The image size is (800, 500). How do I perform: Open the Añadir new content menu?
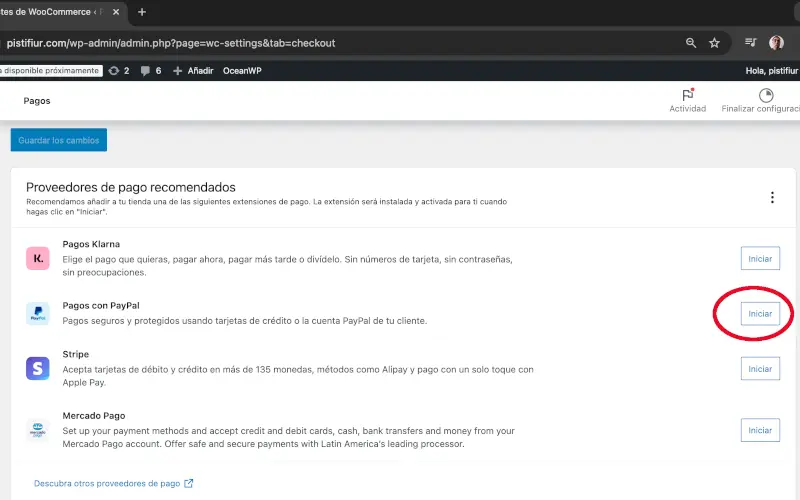[193, 71]
